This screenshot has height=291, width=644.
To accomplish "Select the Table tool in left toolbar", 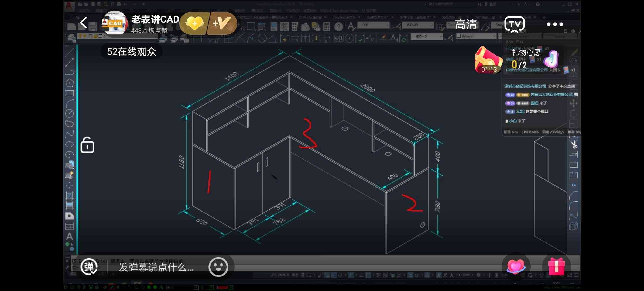I will click(69, 226).
